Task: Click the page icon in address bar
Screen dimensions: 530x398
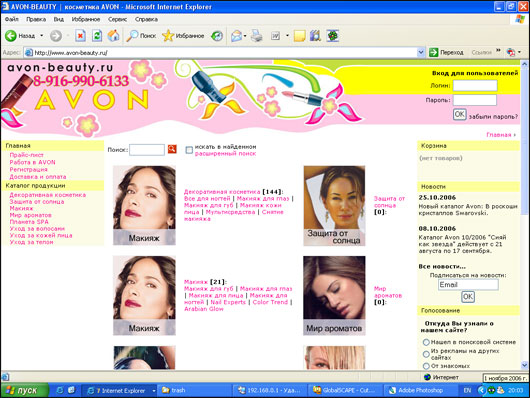Action: coord(29,53)
